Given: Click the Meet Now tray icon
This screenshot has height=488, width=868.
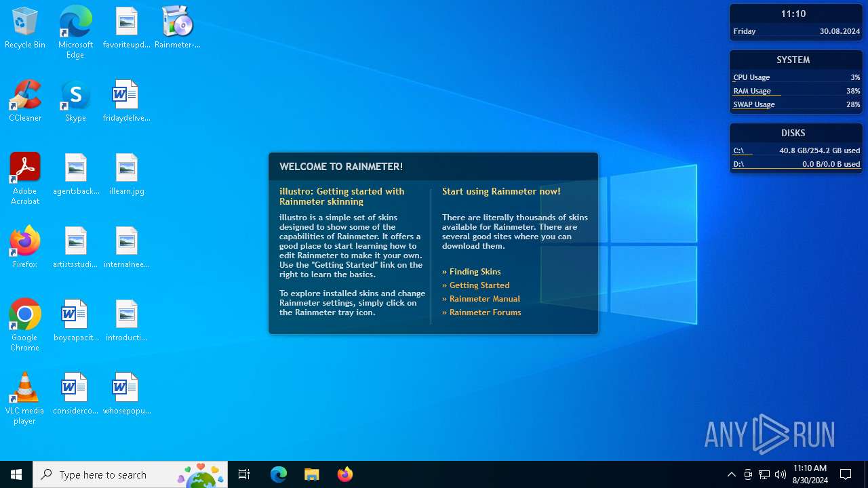Looking at the screenshot, I should coord(748,474).
